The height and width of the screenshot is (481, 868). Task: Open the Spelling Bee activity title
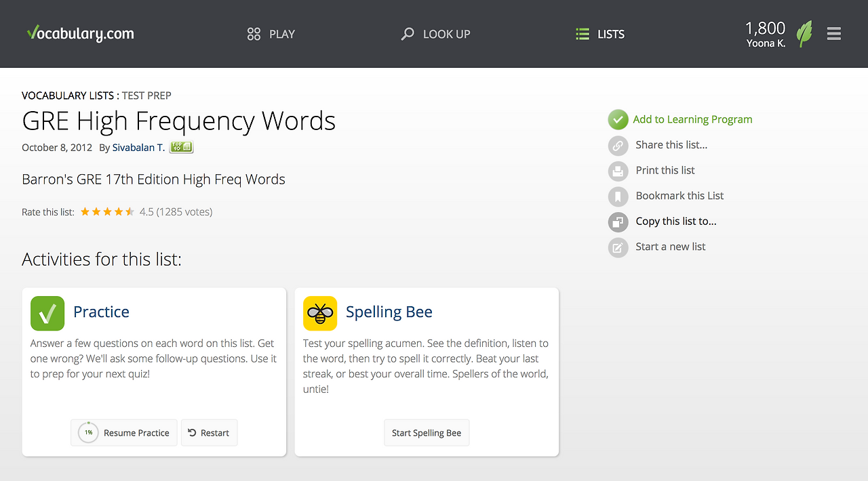pos(389,312)
